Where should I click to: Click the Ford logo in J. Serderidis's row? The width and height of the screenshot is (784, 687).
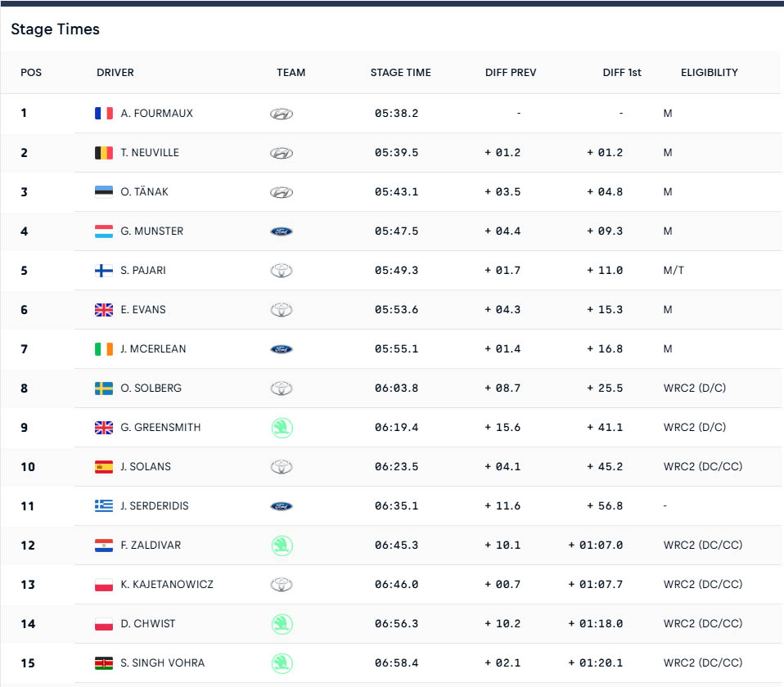coord(282,506)
